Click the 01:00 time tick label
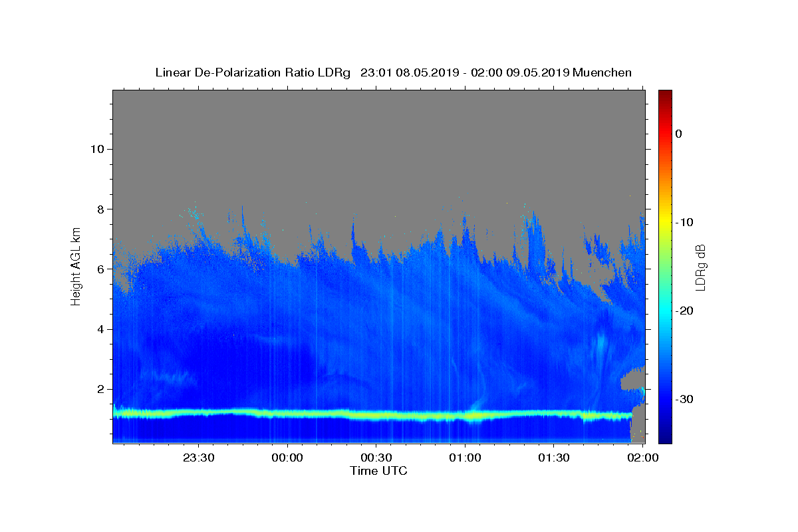The width and height of the screenshot is (798, 532). click(x=465, y=458)
